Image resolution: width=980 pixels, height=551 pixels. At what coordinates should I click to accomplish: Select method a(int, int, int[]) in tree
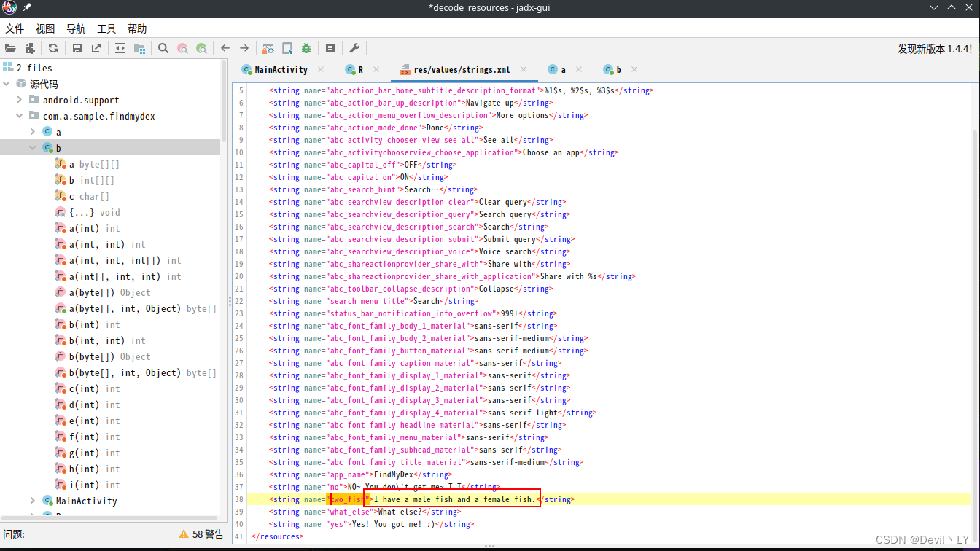[x=118, y=260]
